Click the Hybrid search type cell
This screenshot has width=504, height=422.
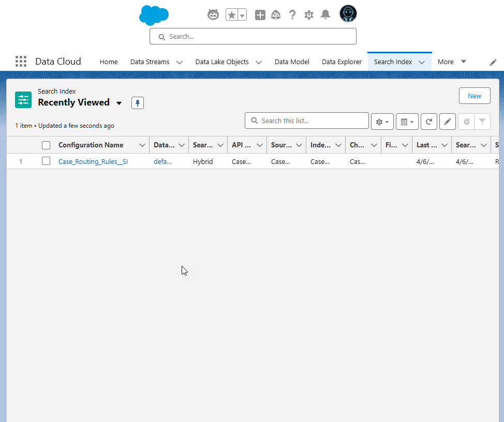point(203,161)
